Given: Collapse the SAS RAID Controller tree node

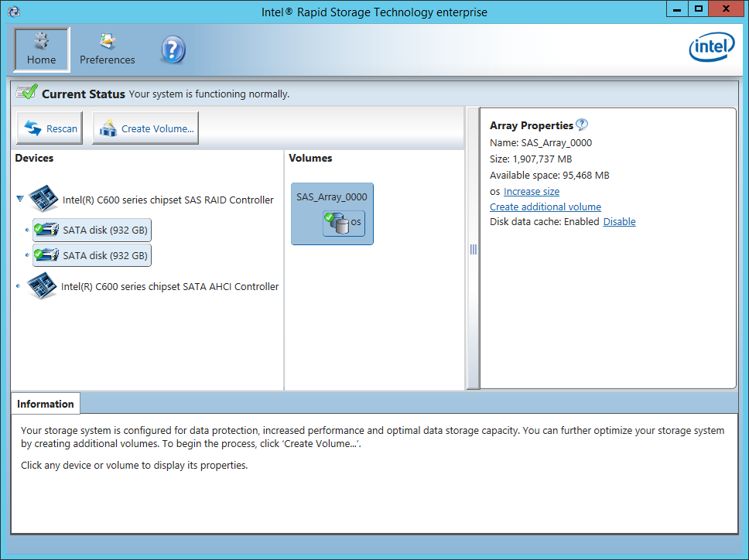Looking at the screenshot, I should [x=20, y=199].
